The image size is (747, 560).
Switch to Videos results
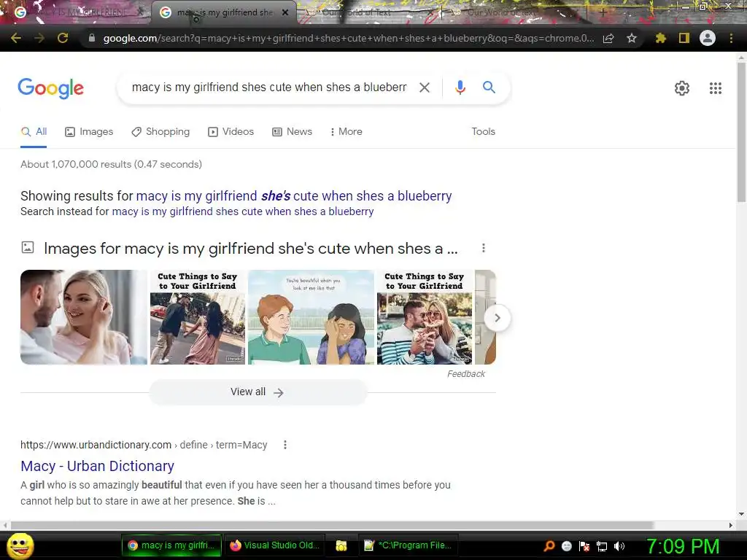(231, 132)
